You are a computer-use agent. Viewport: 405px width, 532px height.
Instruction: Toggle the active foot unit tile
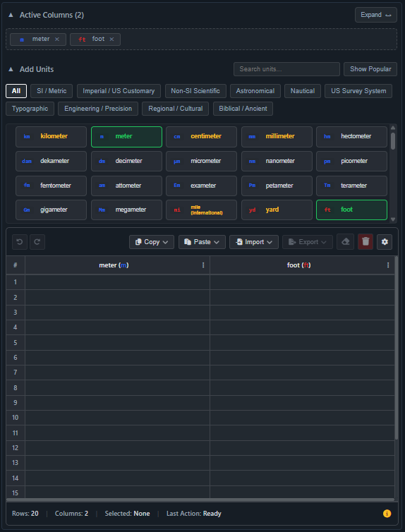(352, 210)
